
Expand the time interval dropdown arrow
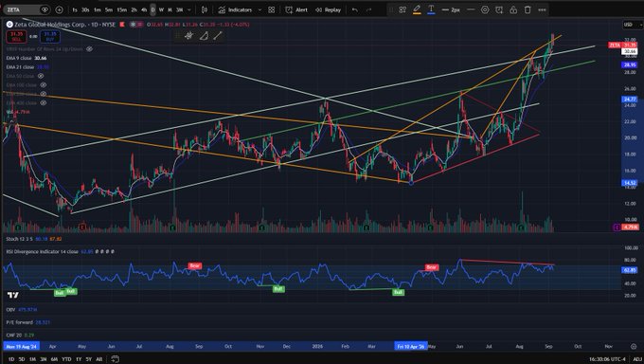(x=188, y=9)
